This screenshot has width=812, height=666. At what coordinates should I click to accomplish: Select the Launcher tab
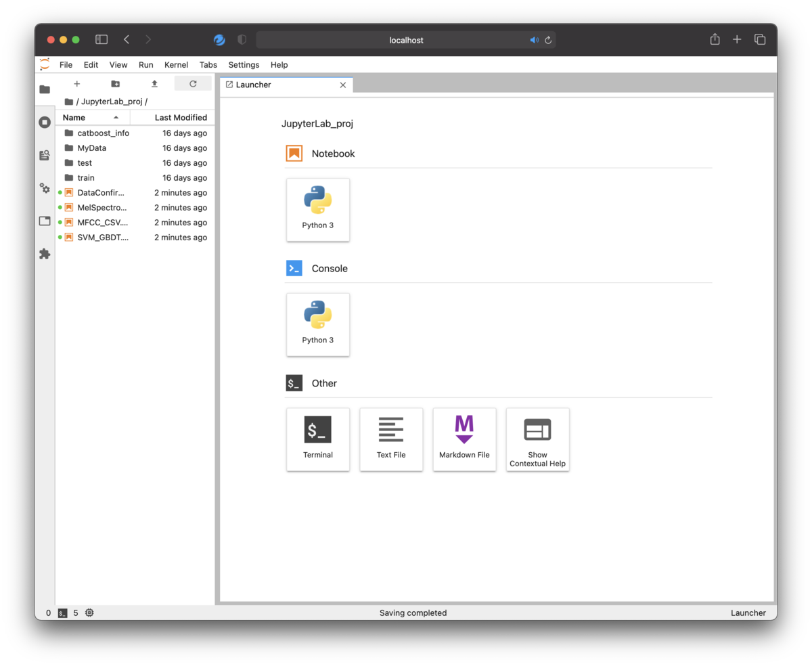click(286, 85)
